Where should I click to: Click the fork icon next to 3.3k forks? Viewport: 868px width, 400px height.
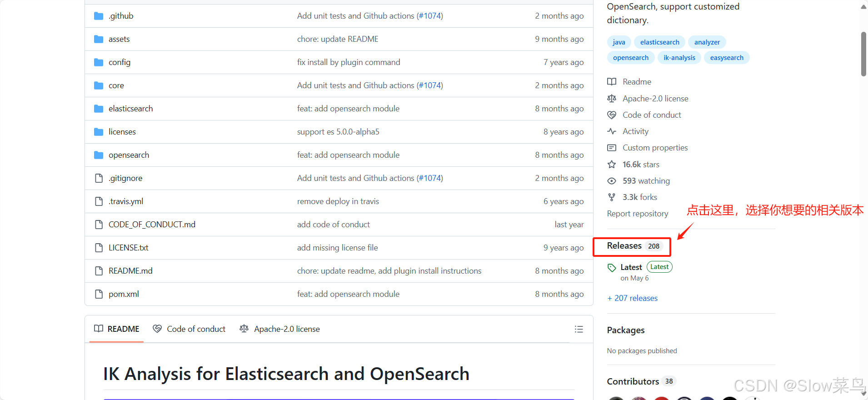(x=612, y=197)
